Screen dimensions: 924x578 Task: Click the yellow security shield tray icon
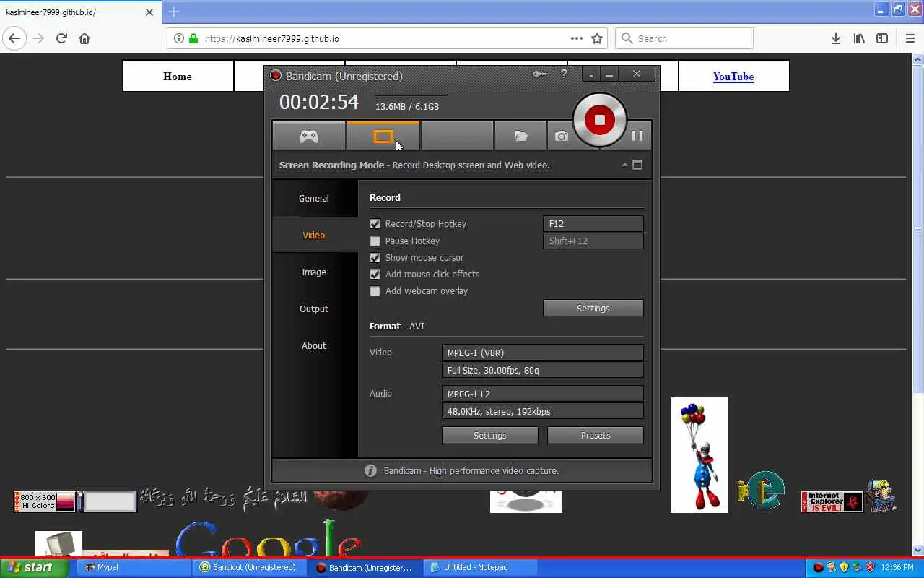pyautogui.click(x=844, y=568)
